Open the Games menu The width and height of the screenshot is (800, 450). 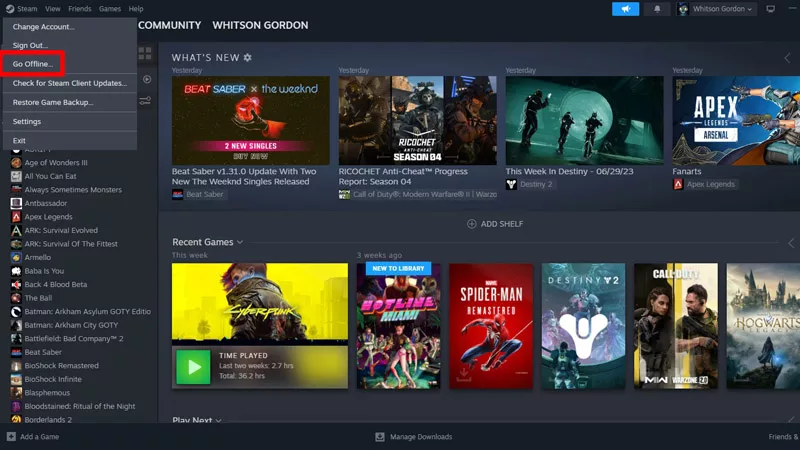click(110, 9)
